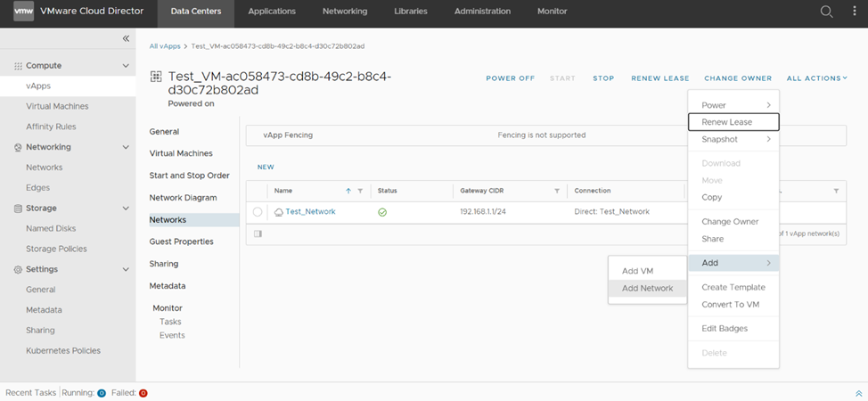Image resolution: width=868 pixels, height=401 pixels.
Task: Collapse the Networking sidebar section
Action: tap(126, 147)
